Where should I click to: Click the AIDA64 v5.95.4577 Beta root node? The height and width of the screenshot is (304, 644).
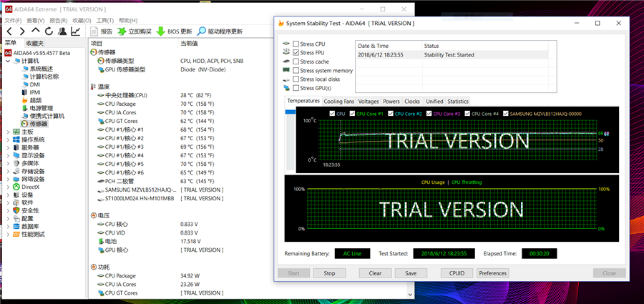37,53
